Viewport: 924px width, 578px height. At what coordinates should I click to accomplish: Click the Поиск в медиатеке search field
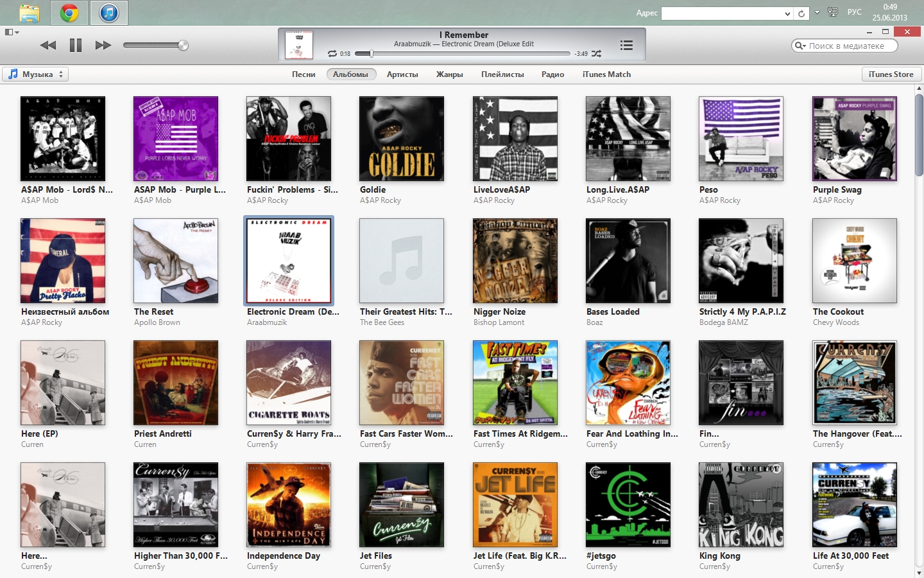coord(847,46)
